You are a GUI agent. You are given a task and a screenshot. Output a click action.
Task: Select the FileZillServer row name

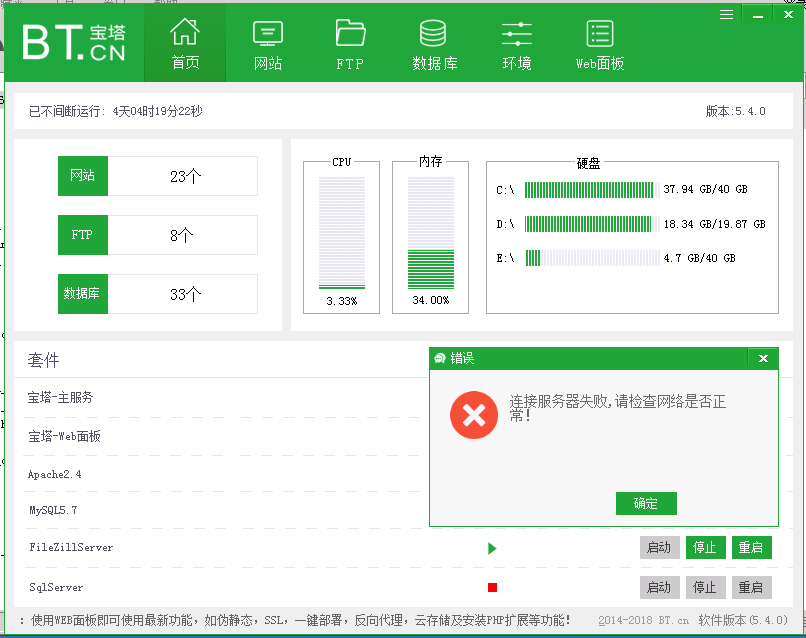[71, 548]
